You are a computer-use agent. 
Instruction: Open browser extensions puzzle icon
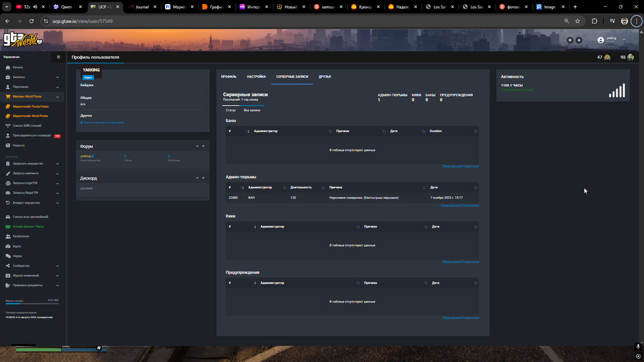[x=595, y=21]
